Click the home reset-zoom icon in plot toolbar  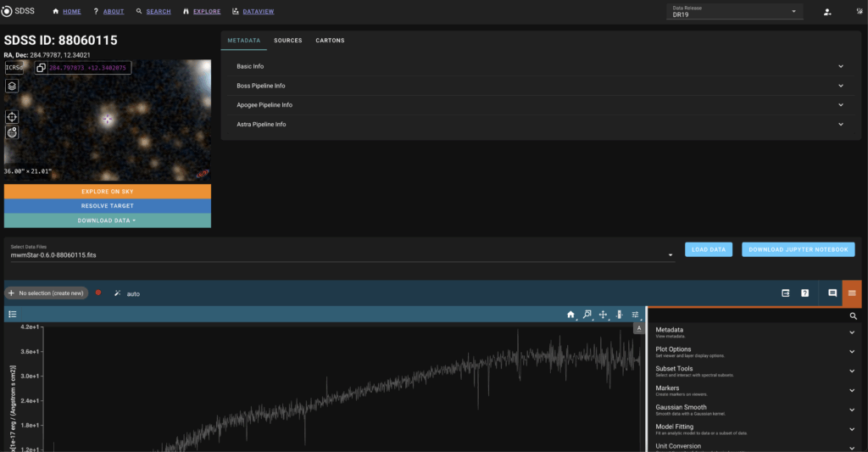coord(570,315)
